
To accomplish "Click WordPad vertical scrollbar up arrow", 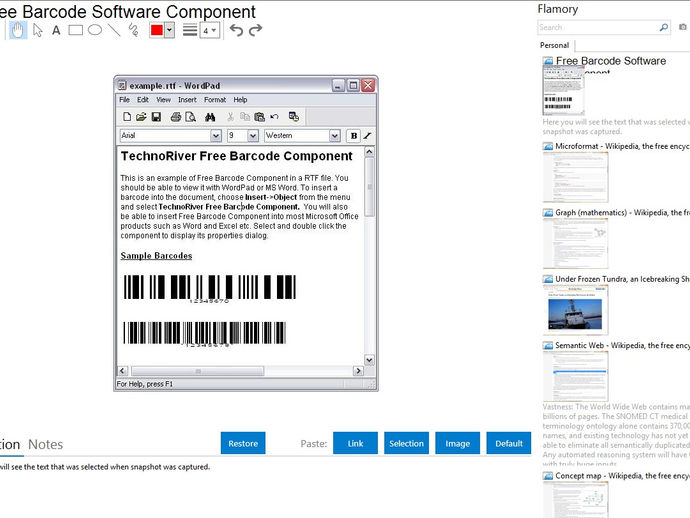I will coord(369,152).
